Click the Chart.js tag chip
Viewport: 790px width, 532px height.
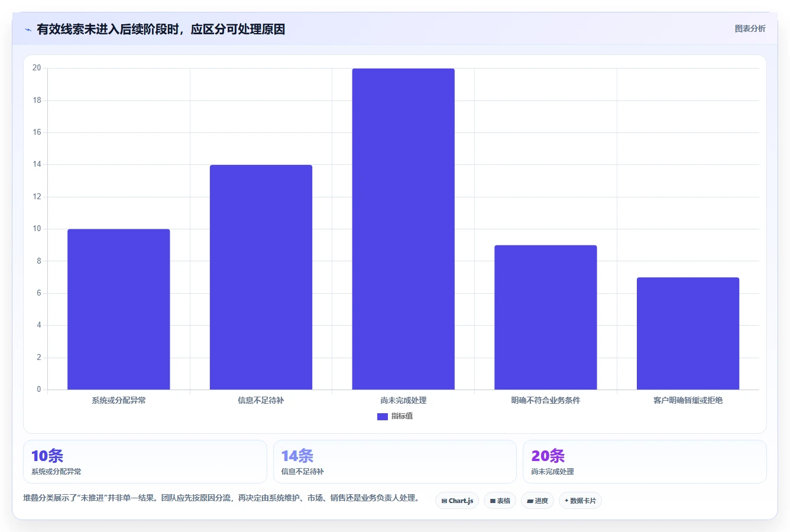[457, 501]
